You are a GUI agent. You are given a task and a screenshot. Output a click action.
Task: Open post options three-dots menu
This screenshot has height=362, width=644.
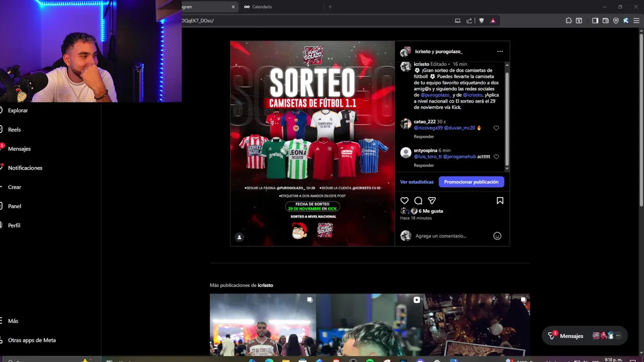coord(500,51)
